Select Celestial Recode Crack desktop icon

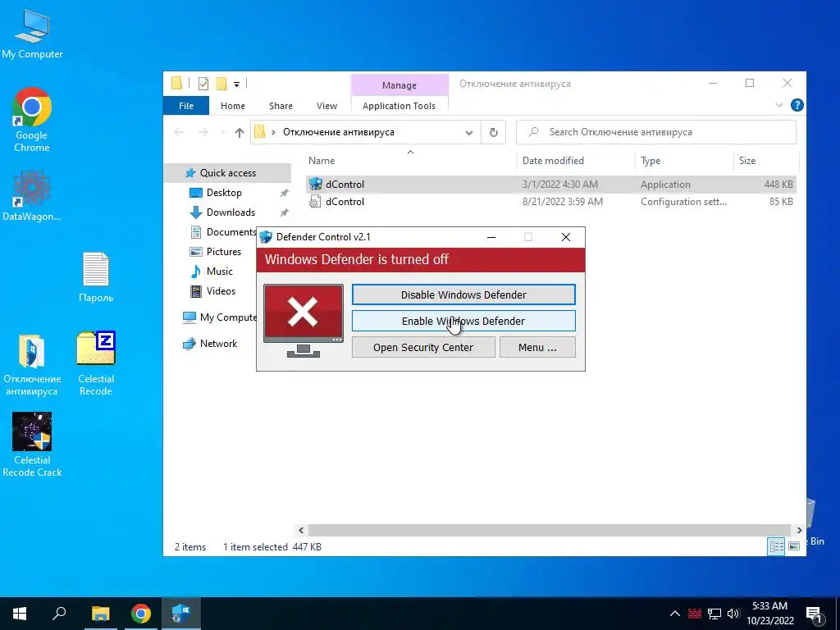32,444
